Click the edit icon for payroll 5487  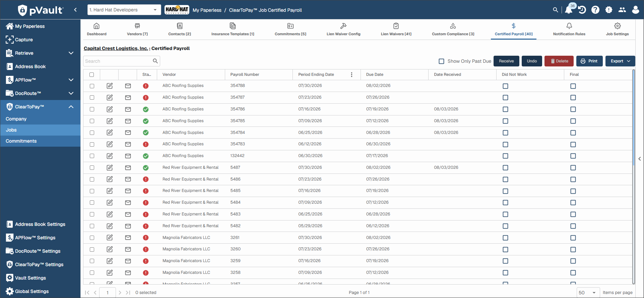point(110,167)
